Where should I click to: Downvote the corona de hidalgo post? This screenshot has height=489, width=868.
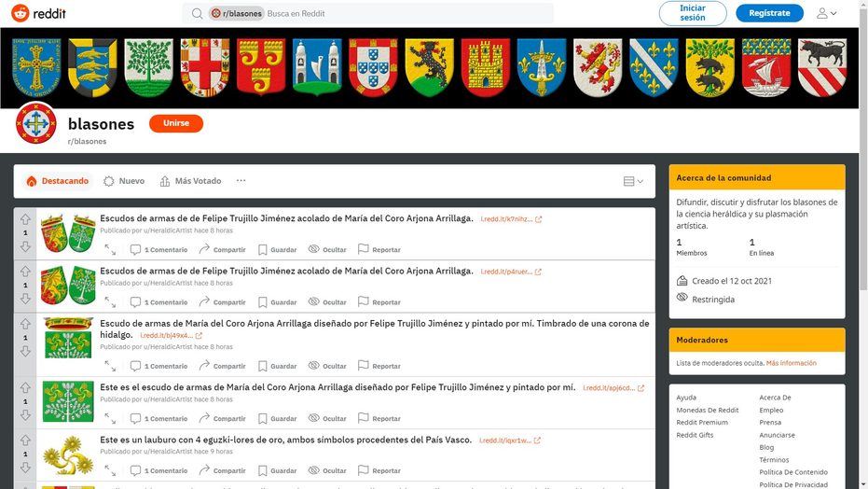pos(25,351)
